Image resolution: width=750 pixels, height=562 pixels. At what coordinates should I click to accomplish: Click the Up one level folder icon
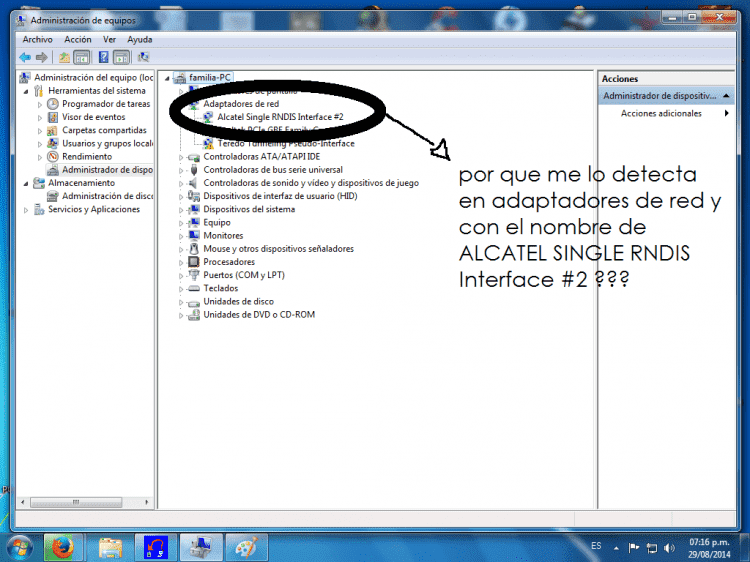64,57
